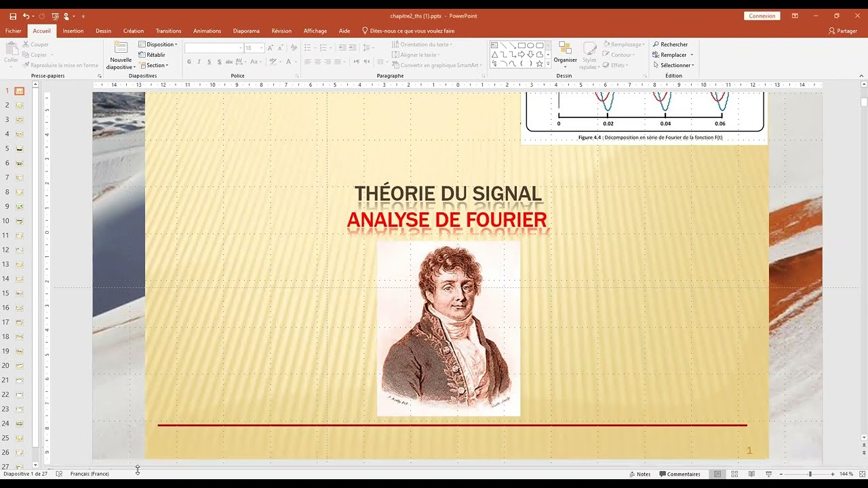Click the decrease font size icon
Image resolution: width=868 pixels, height=488 pixels.
pos(280,48)
